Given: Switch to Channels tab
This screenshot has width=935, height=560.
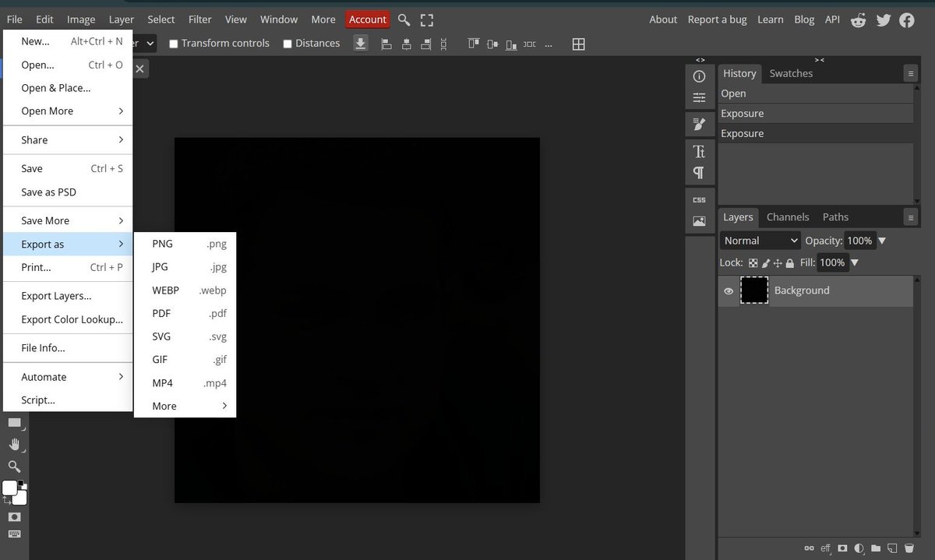Looking at the screenshot, I should coord(788,217).
